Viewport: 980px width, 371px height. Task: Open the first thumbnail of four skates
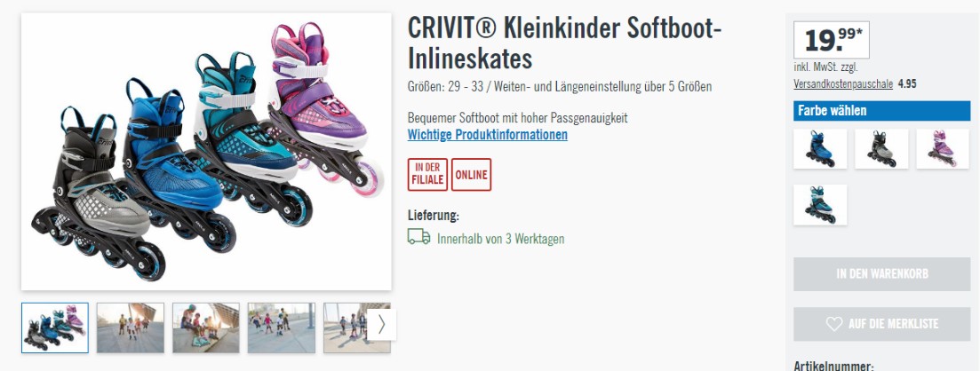55,328
